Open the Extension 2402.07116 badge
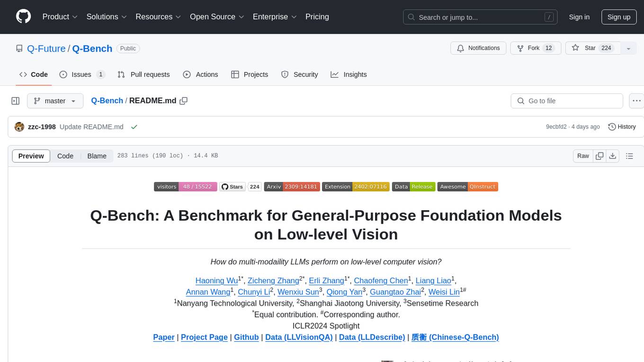This screenshot has width=644, height=362. click(x=355, y=187)
